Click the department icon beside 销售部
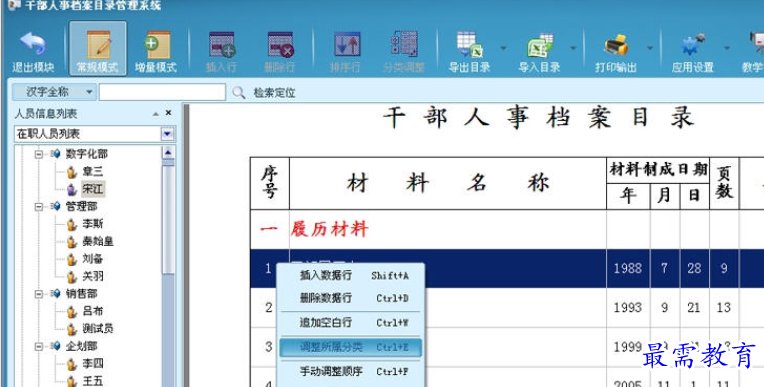Viewport: 764px width, 387px height. point(55,294)
